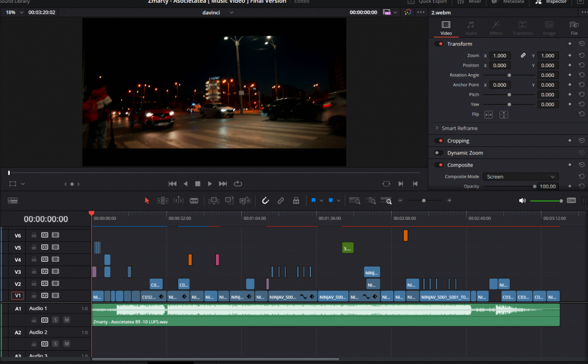Select the arrow Selection Mode tool
Viewport: 588px width, 364px height.
[147, 200]
